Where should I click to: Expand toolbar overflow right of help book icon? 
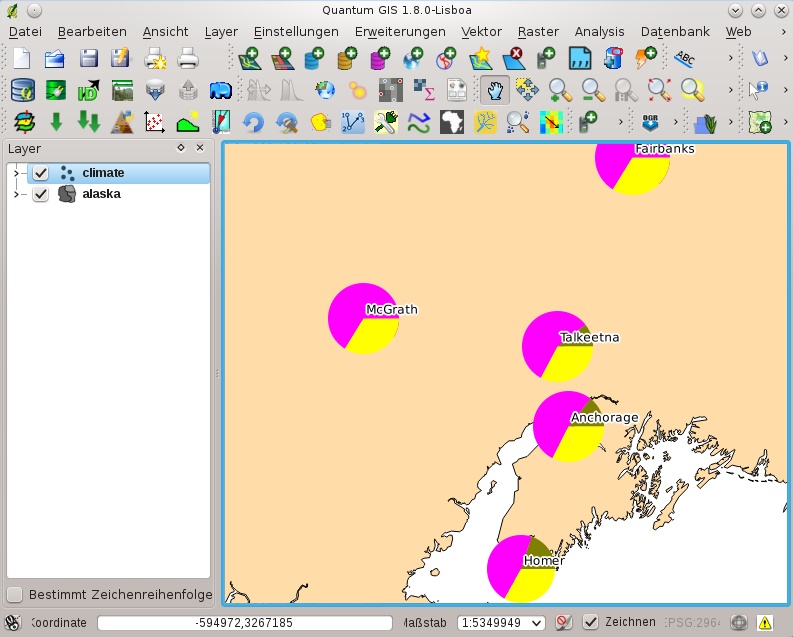pyautogui.click(x=785, y=59)
